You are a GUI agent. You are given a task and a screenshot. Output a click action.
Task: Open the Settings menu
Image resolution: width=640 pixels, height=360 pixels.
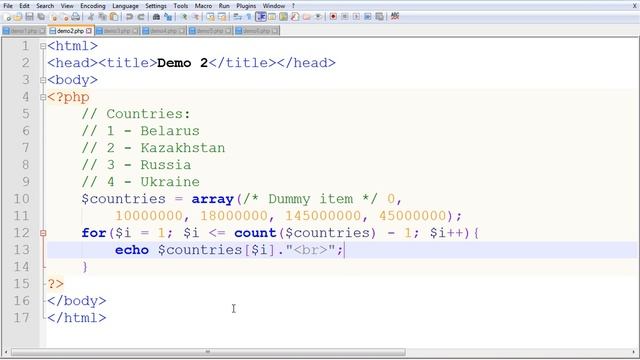click(x=156, y=6)
